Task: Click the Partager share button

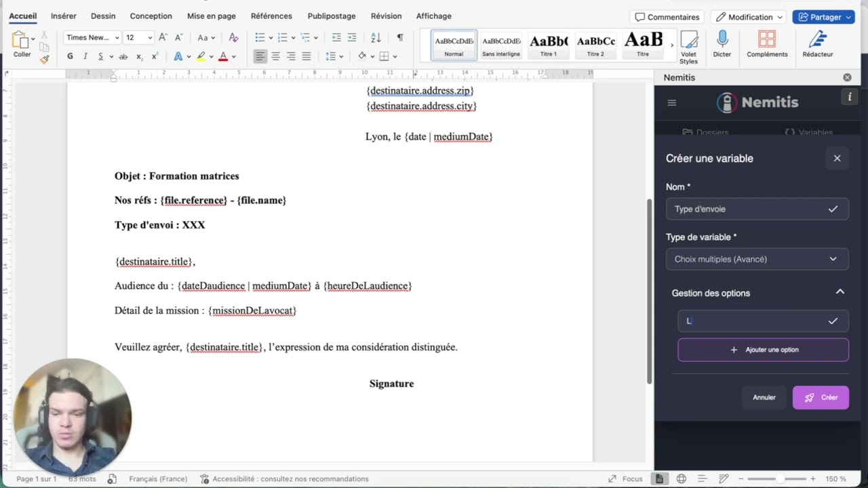Action: [824, 17]
